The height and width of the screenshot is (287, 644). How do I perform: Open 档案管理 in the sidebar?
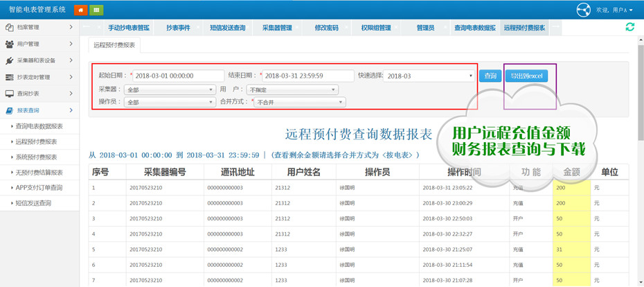(39, 27)
